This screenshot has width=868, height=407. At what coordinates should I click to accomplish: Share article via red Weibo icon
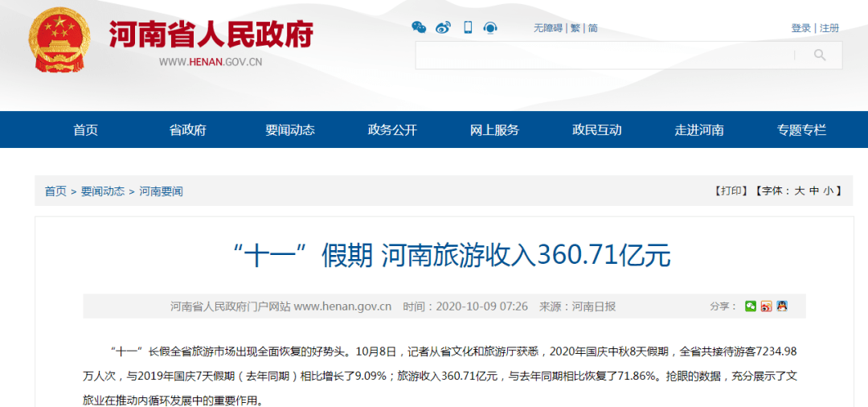tap(766, 306)
